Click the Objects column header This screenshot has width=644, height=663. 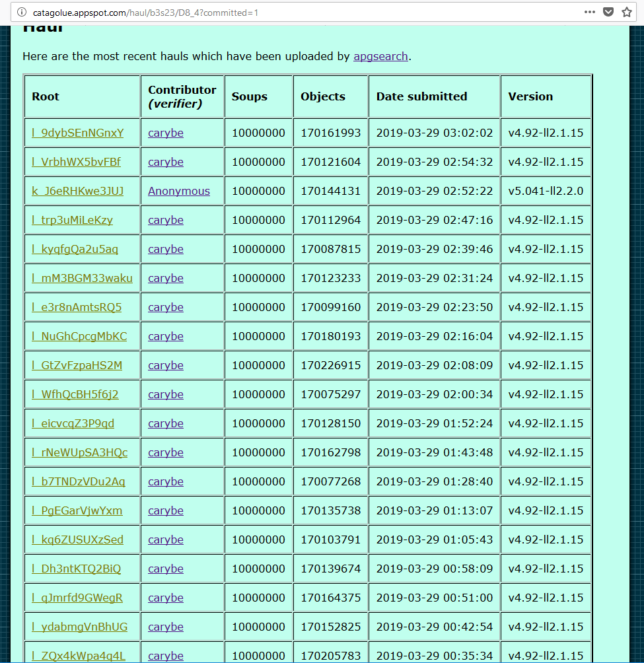point(331,96)
